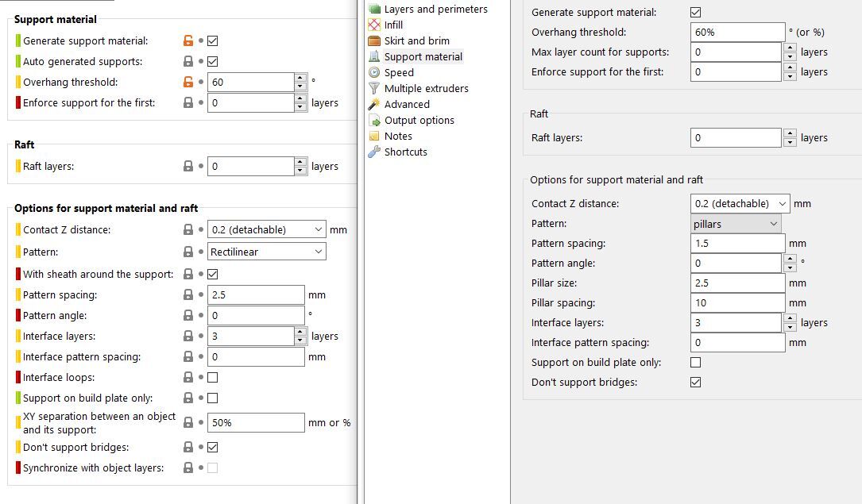The height and width of the screenshot is (504, 862).
Task: Click the Output options arrow icon
Action: [x=374, y=120]
